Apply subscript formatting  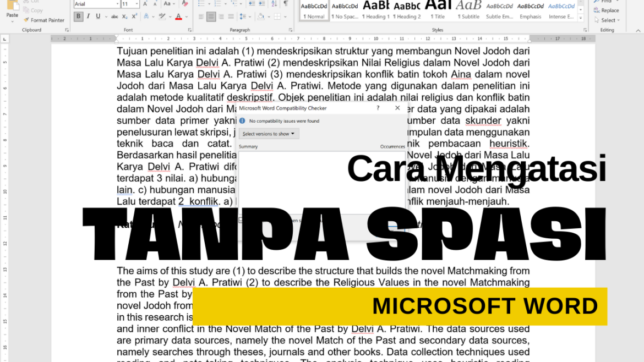click(124, 16)
